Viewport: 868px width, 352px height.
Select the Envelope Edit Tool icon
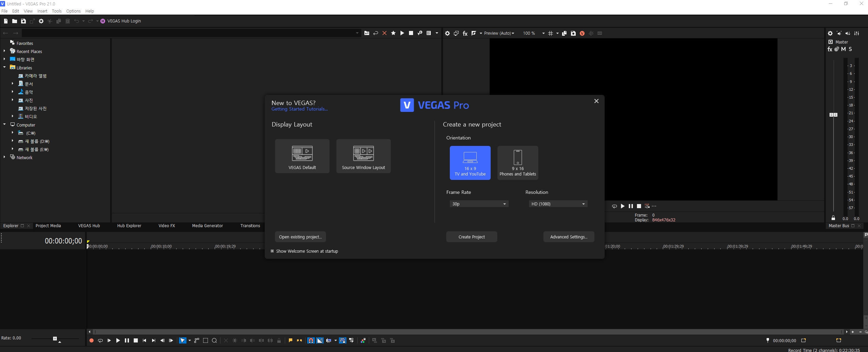click(x=196, y=340)
